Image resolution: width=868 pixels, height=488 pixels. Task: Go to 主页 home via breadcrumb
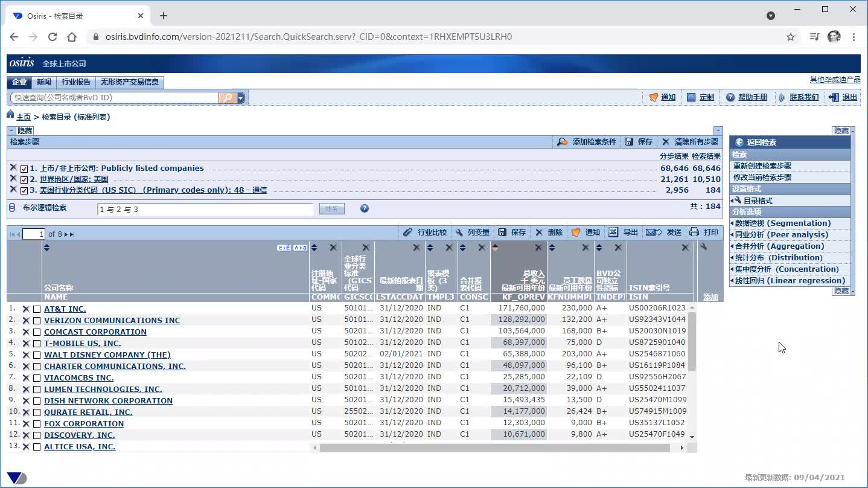(x=24, y=117)
